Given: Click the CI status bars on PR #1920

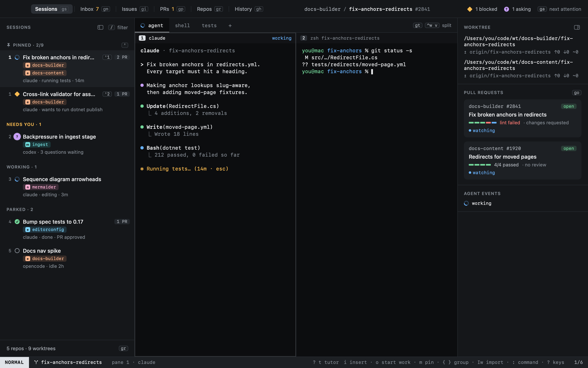Looking at the screenshot, I should click(x=480, y=165).
